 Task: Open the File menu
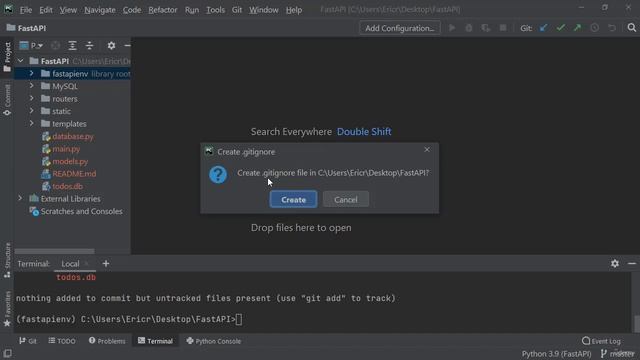(x=26, y=10)
